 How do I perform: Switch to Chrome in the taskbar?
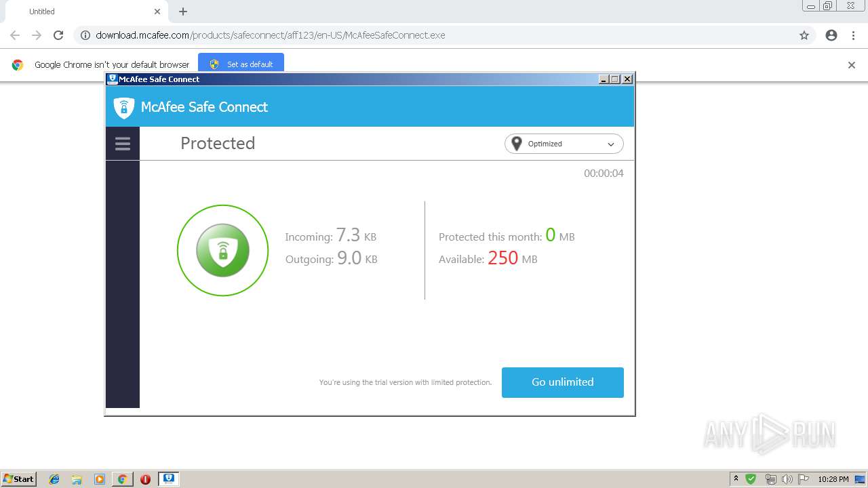pyautogui.click(x=122, y=479)
